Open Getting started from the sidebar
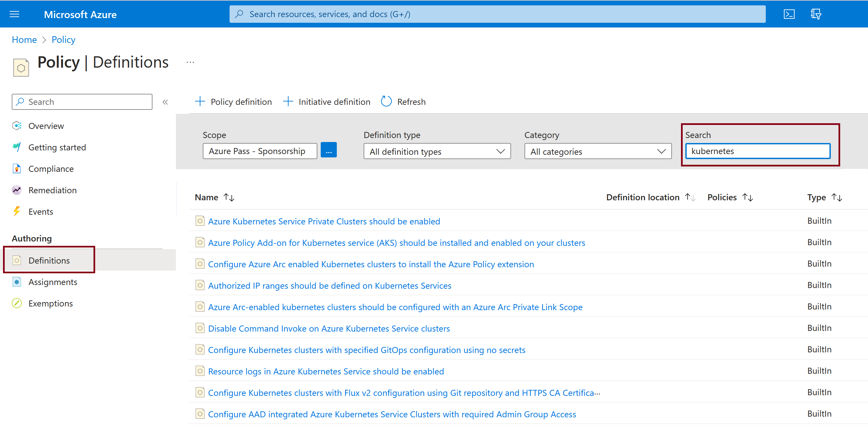 click(57, 147)
